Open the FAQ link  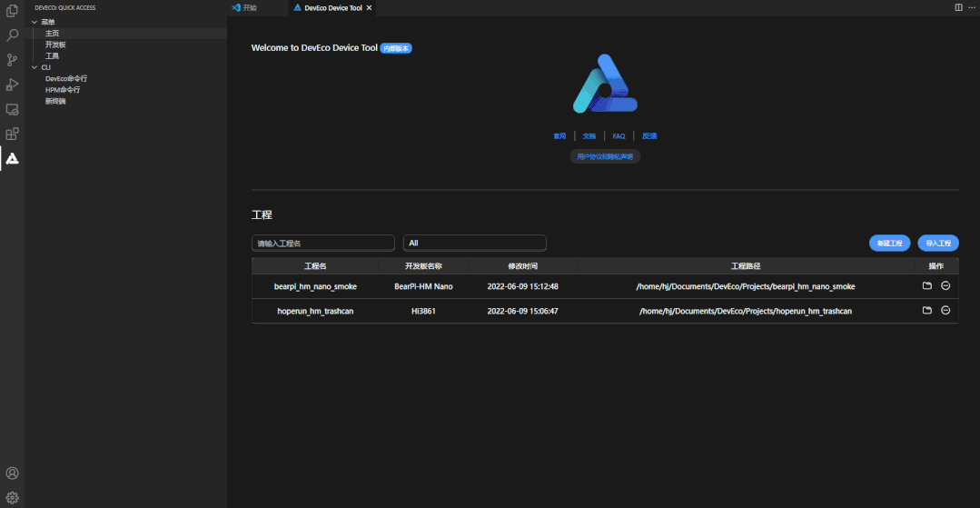(619, 135)
